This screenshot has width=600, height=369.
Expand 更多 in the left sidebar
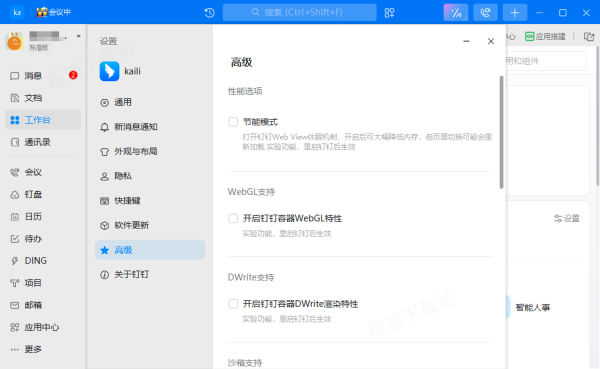point(43,349)
